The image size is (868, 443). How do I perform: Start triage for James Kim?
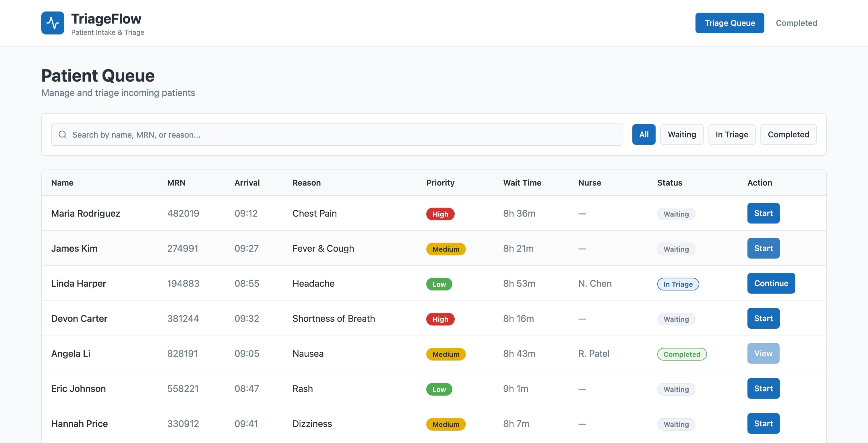(x=763, y=248)
